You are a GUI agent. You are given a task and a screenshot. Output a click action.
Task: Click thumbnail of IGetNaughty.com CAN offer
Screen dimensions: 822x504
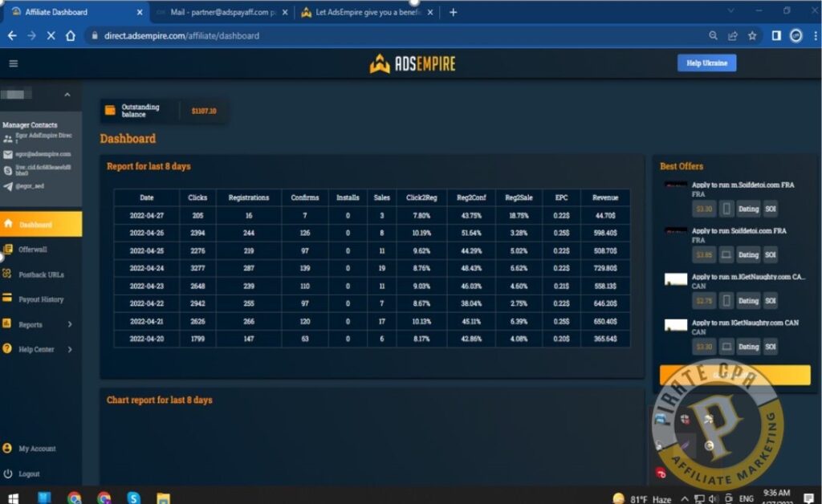(676, 325)
